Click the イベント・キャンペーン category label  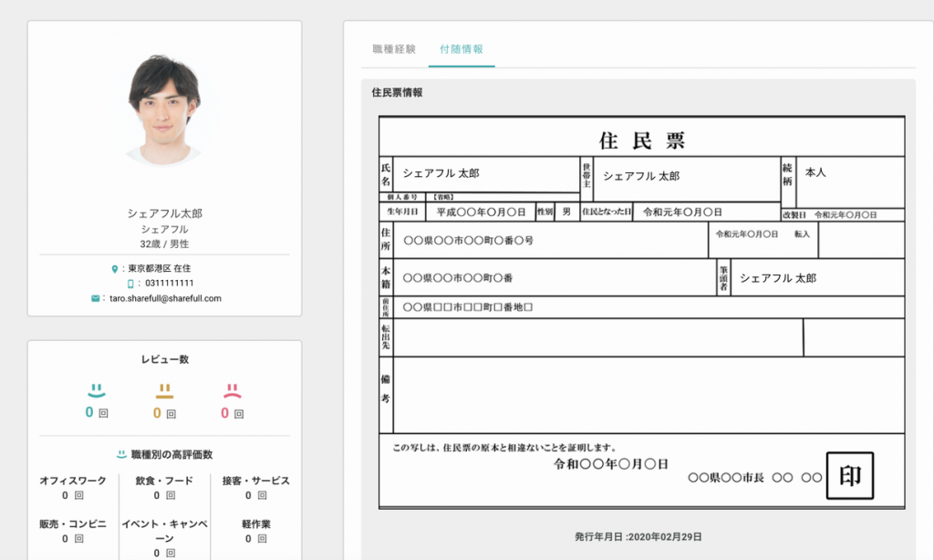pos(164,532)
